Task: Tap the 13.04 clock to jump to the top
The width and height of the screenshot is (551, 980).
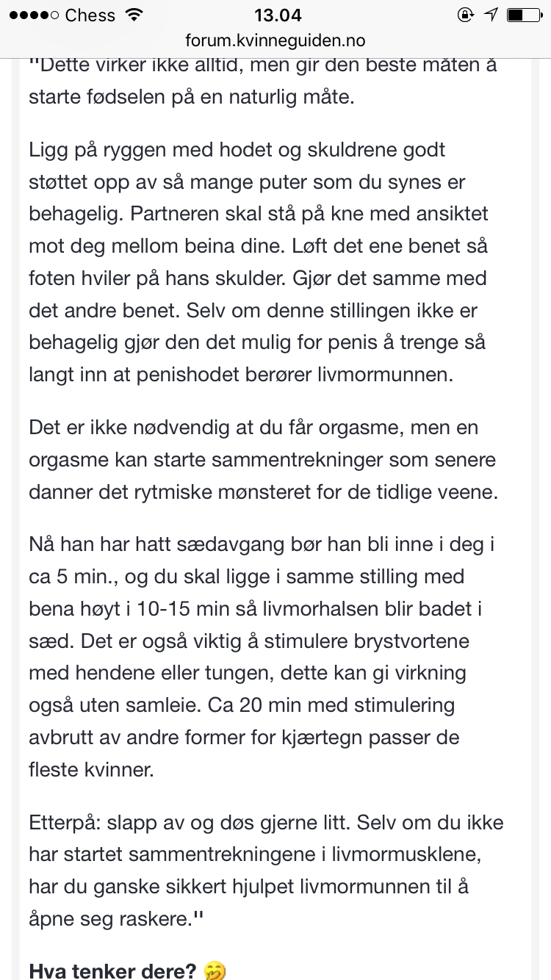Action: pyautogui.click(x=277, y=15)
